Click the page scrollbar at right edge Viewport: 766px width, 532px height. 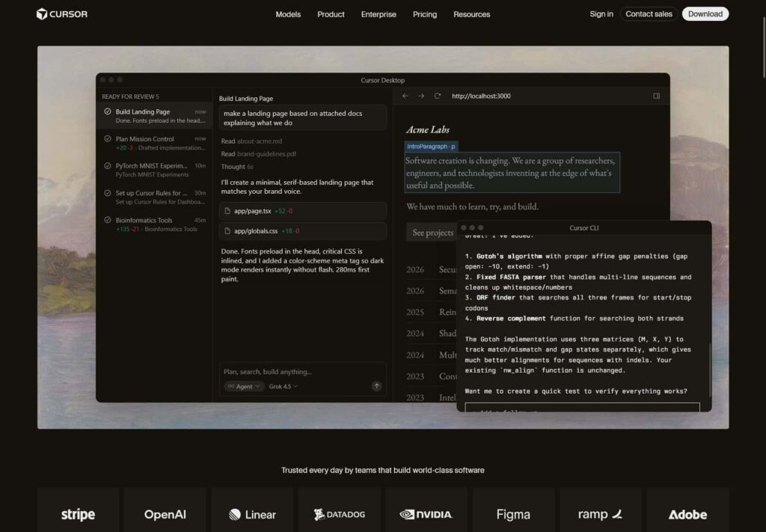764,47
